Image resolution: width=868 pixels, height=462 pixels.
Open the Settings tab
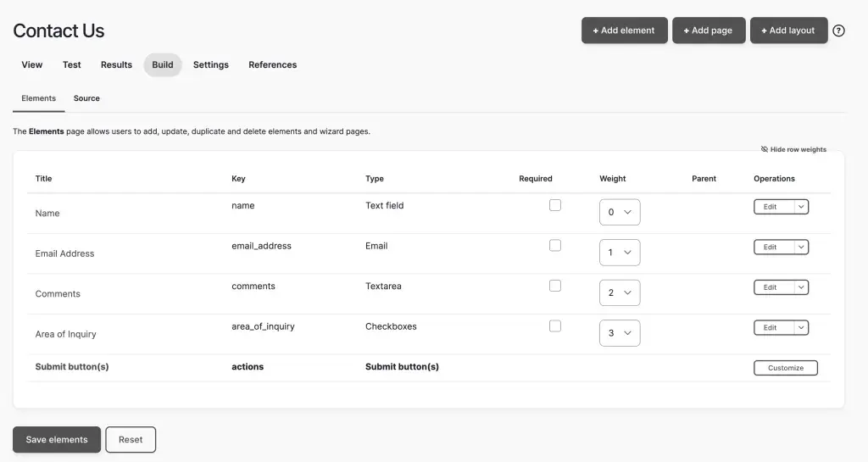(211, 64)
